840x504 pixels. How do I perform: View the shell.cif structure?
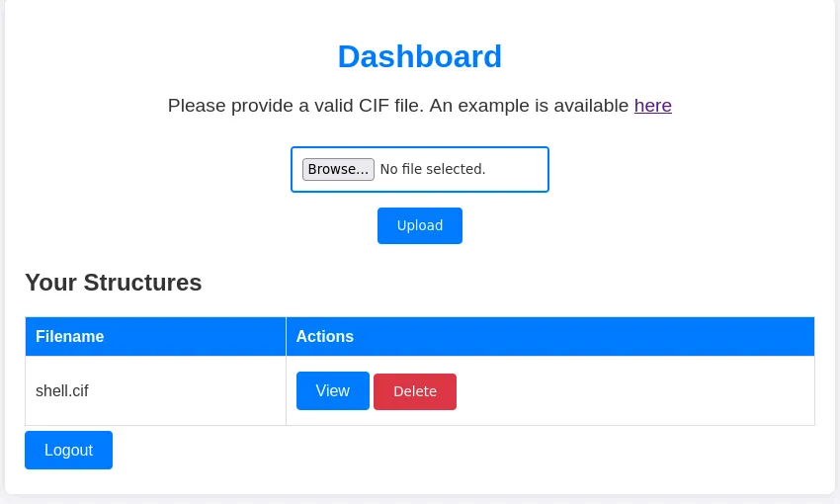(332, 390)
